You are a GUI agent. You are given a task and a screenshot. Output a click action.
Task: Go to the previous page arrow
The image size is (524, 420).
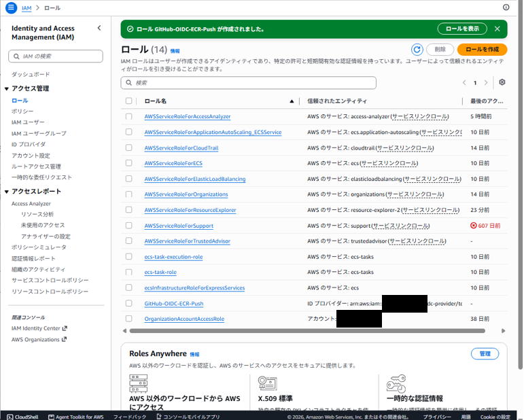(464, 82)
